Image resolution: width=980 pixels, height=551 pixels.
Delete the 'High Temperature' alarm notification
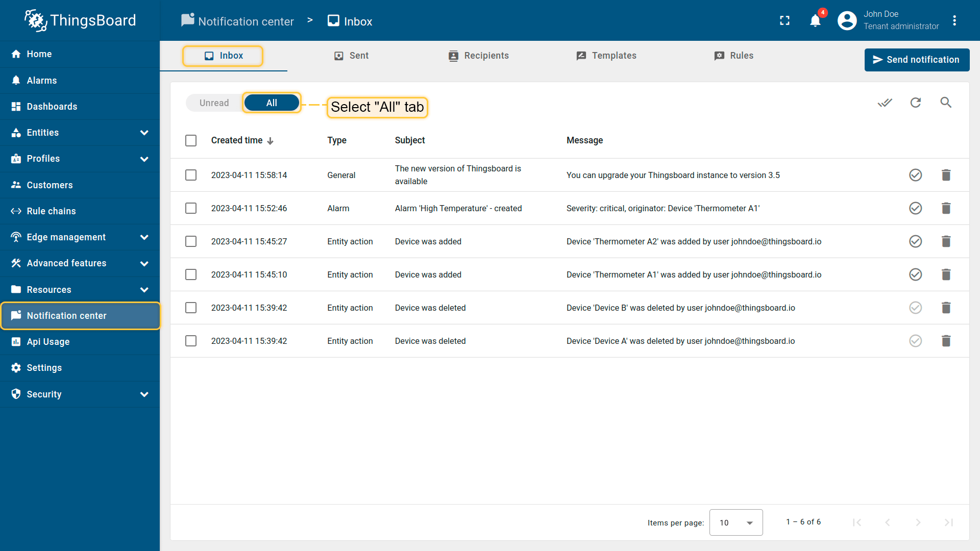pos(946,208)
